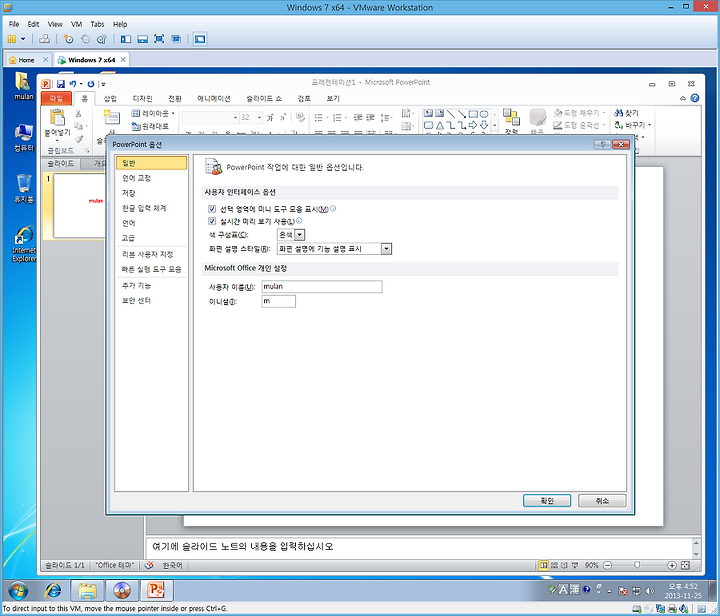Click the zoom in plus button

671,566
